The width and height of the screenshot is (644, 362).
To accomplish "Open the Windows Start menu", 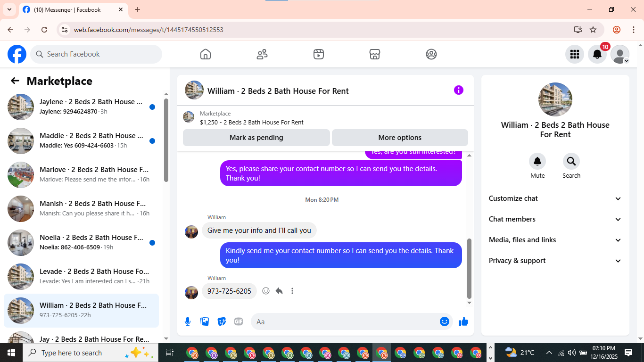I will pos(11,353).
